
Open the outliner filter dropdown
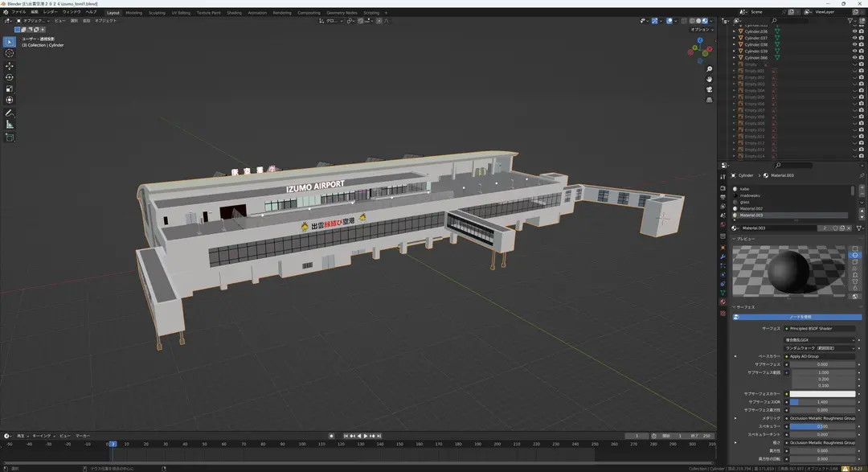(x=853, y=20)
